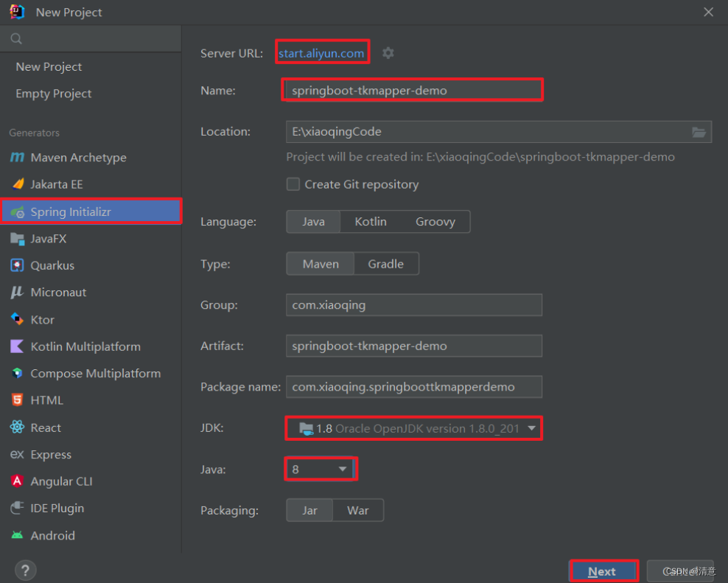728x583 pixels.
Task: Click the Jakarta EE feather icon
Action: pyautogui.click(x=18, y=184)
